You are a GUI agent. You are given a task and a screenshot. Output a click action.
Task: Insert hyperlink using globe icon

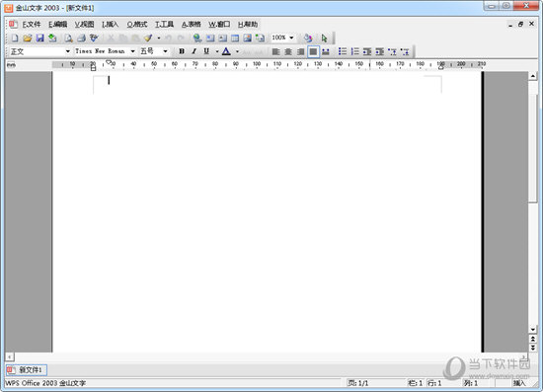click(x=197, y=39)
